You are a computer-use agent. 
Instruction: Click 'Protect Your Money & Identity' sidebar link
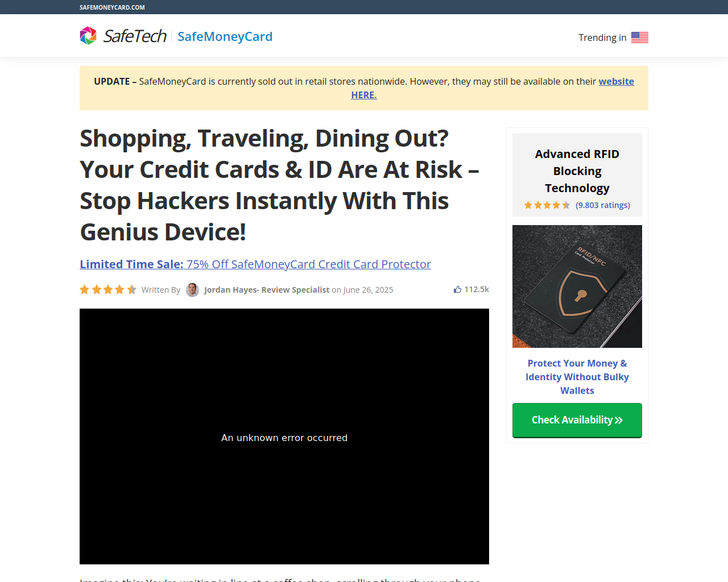577,377
